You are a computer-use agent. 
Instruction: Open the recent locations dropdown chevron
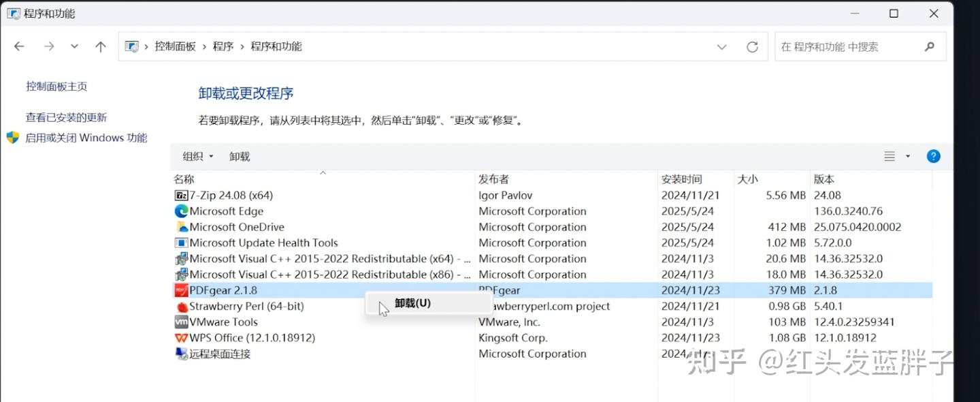click(75, 46)
